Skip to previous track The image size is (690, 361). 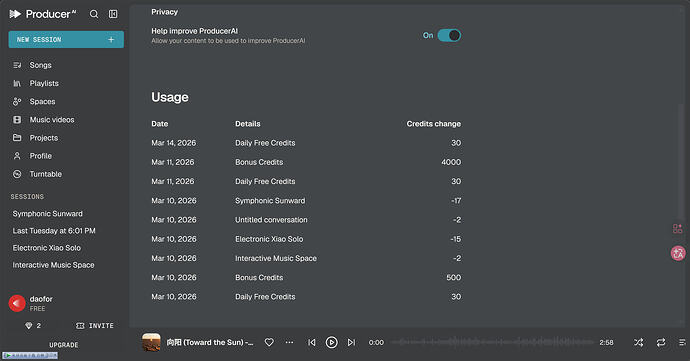coord(312,342)
